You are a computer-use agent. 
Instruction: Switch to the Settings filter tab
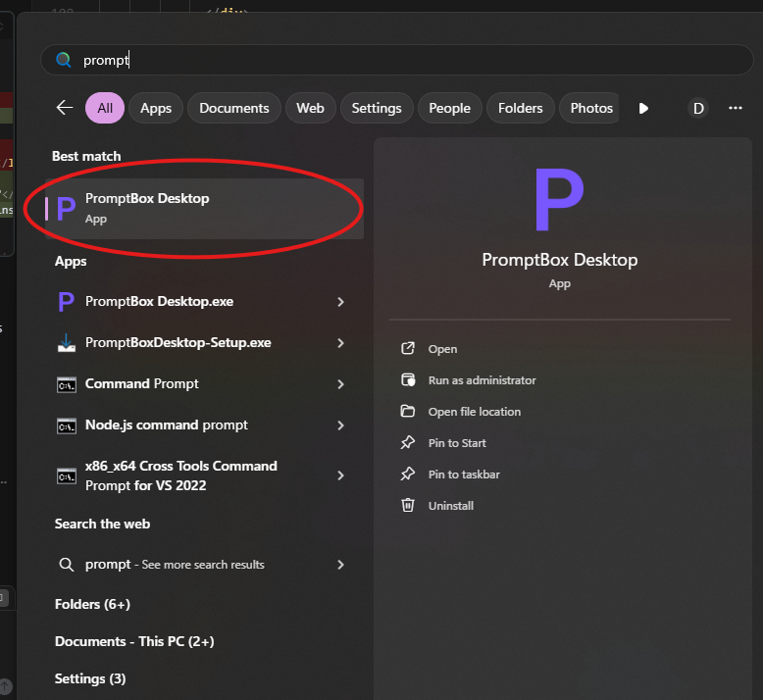pyautogui.click(x=377, y=108)
